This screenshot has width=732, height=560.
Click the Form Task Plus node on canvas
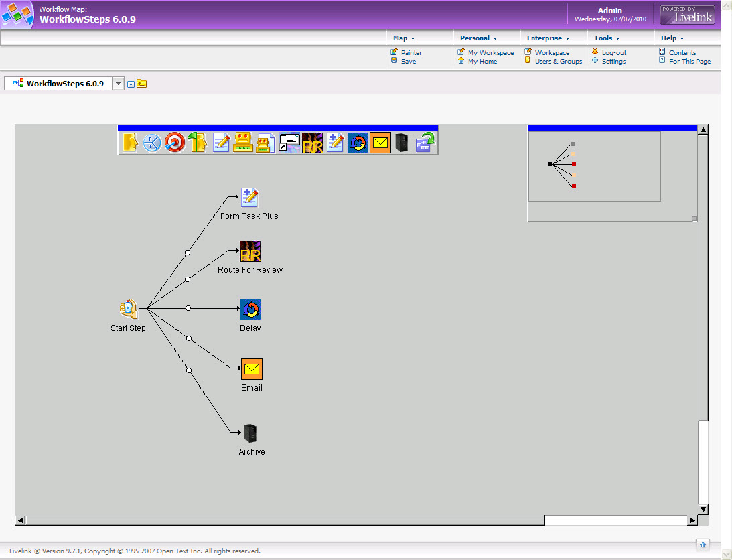pyautogui.click(x=249, y=197)
